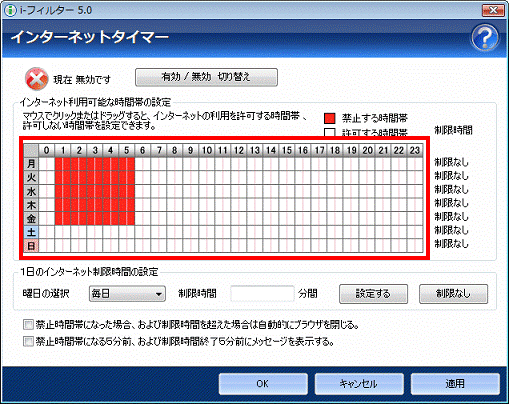Viewport: 509px width, 404px height.
Task: Click the 現在 無効です status text
Action: coord(82,80)
